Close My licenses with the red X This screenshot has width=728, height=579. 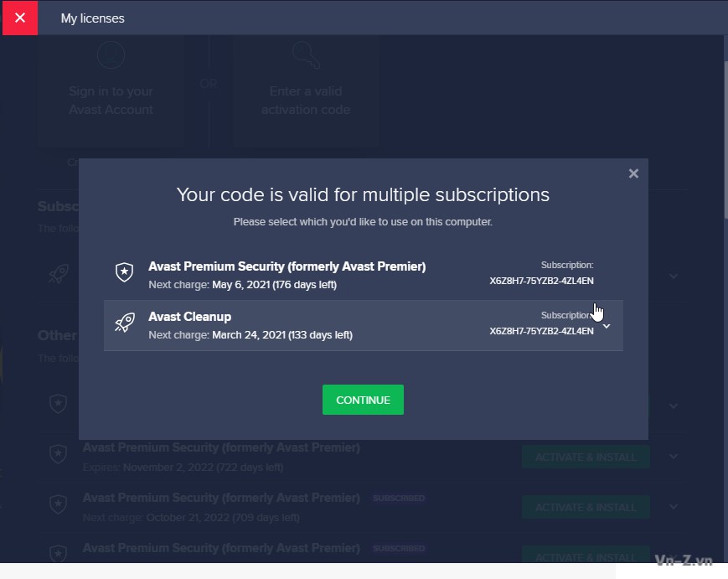click(x=20, y=18)
